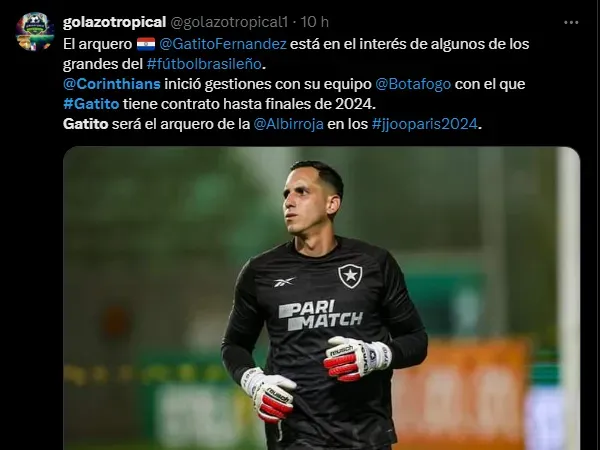
Task: Click the tweet text about contract until 2024
Action: click(249, 104)
